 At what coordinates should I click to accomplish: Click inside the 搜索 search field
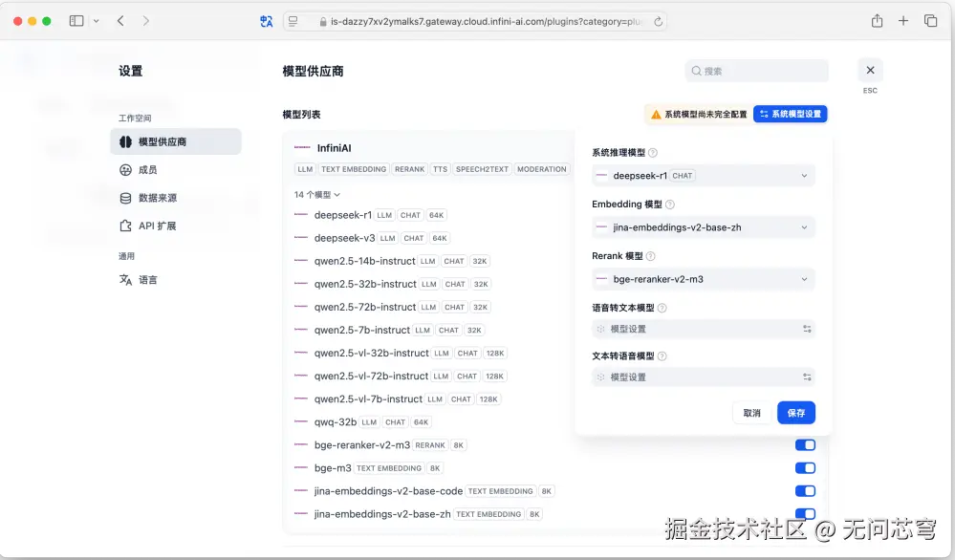[x=755, y=70]
